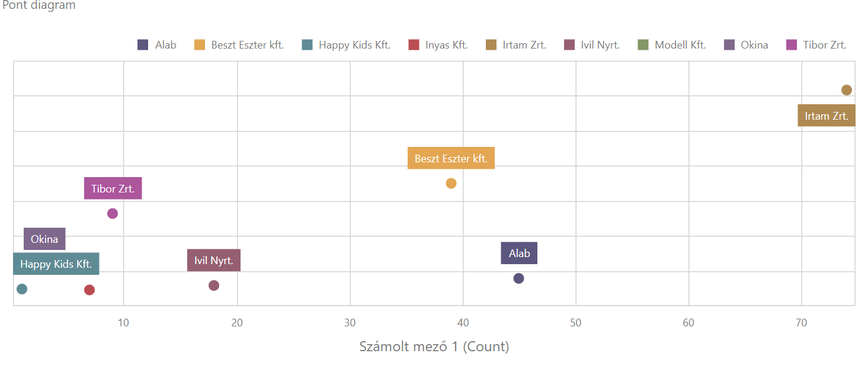Click the Számolt mező 1 (Count) axis title
The image size is (868, 369).
pos(434,346)
